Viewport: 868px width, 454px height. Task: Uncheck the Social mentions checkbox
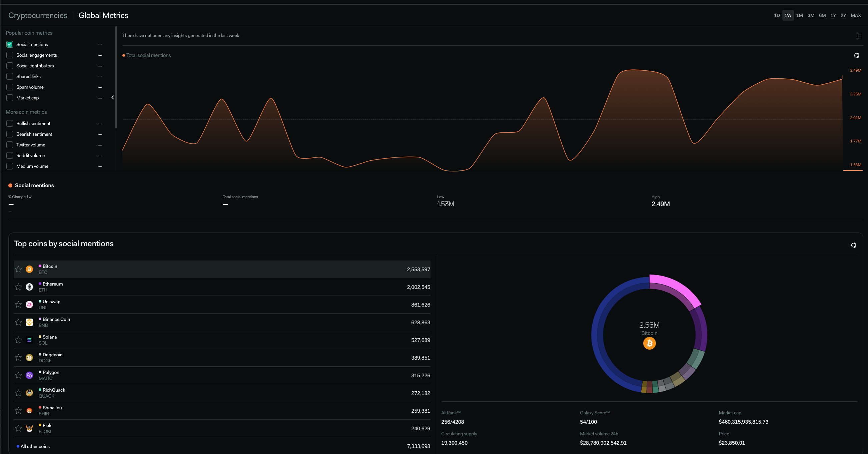(10, 44)
